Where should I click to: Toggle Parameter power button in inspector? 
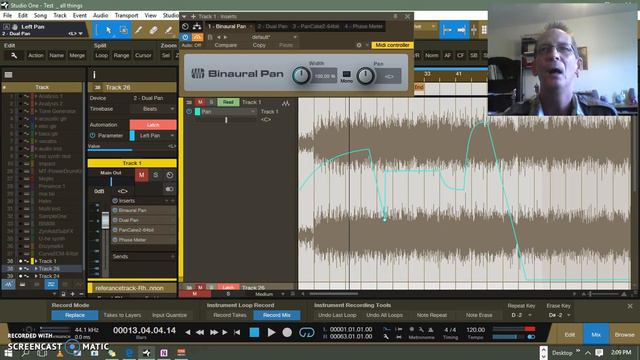tap(92, 136)
